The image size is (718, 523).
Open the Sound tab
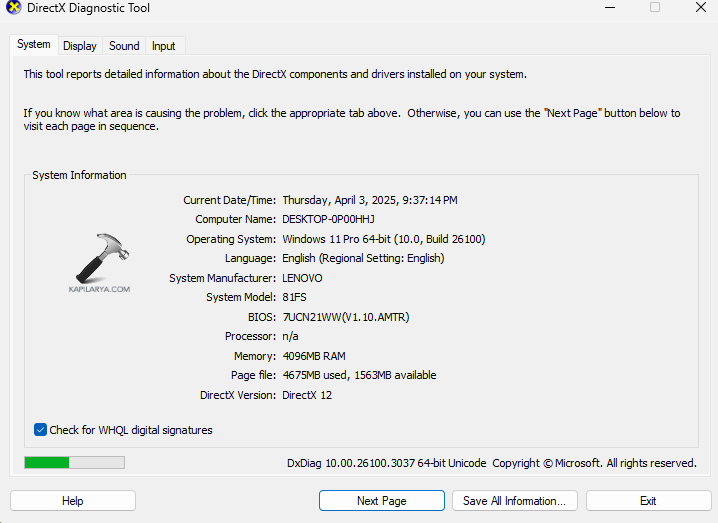coord(124,46)
